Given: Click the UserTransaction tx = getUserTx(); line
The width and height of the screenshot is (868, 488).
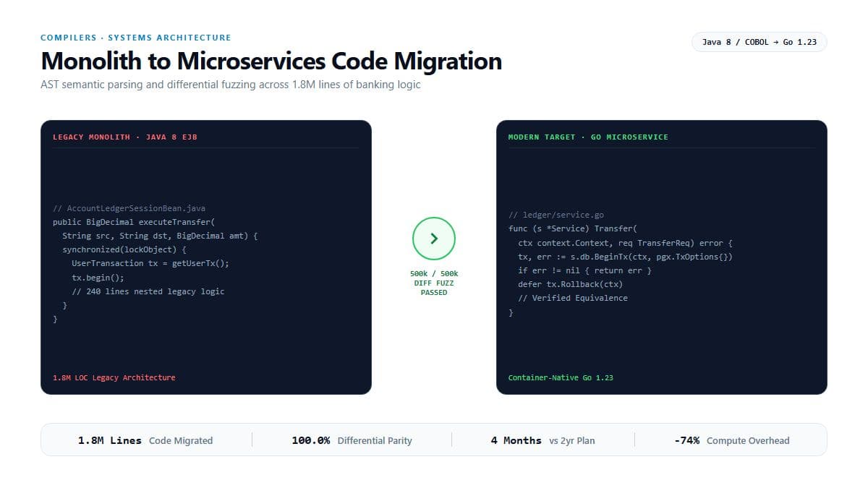Looking at the screenshot, I should [150, 263].
